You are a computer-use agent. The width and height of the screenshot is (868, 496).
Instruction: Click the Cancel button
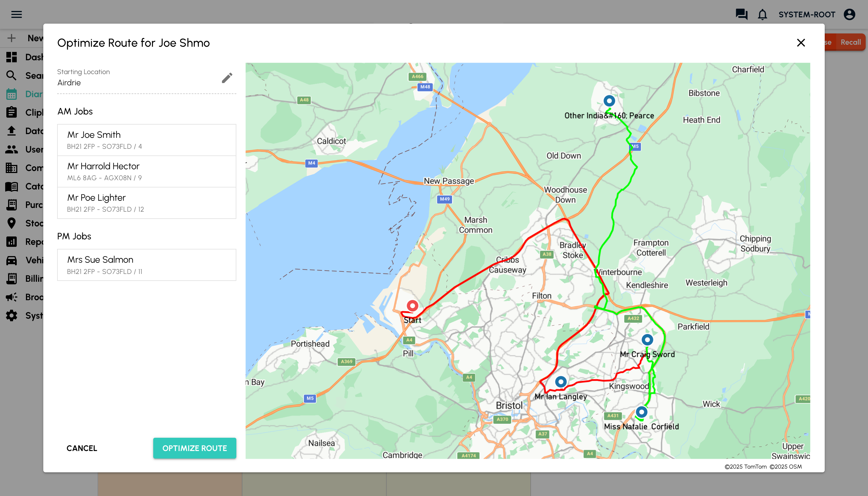tap(82, 448)
